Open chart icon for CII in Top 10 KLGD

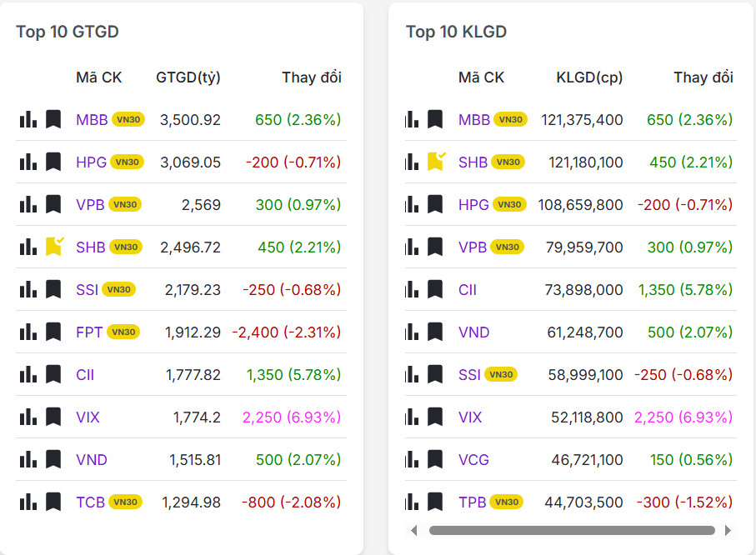[412, 289]
